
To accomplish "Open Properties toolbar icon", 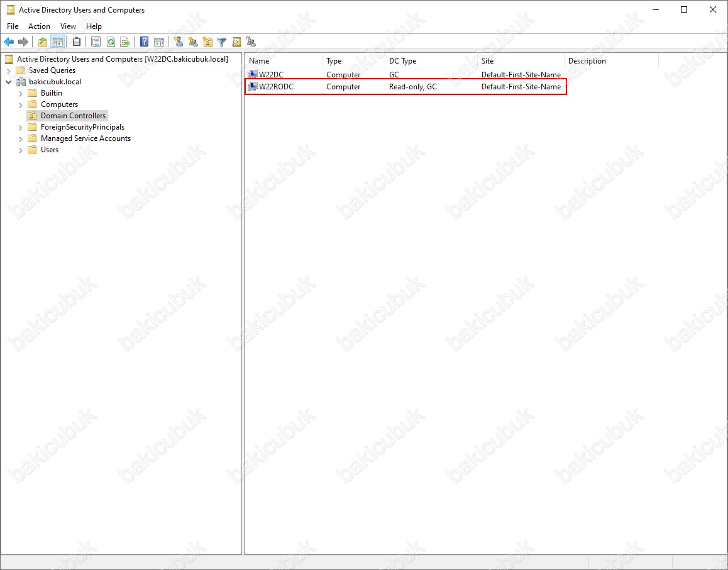I will click(x=96, y=42).
